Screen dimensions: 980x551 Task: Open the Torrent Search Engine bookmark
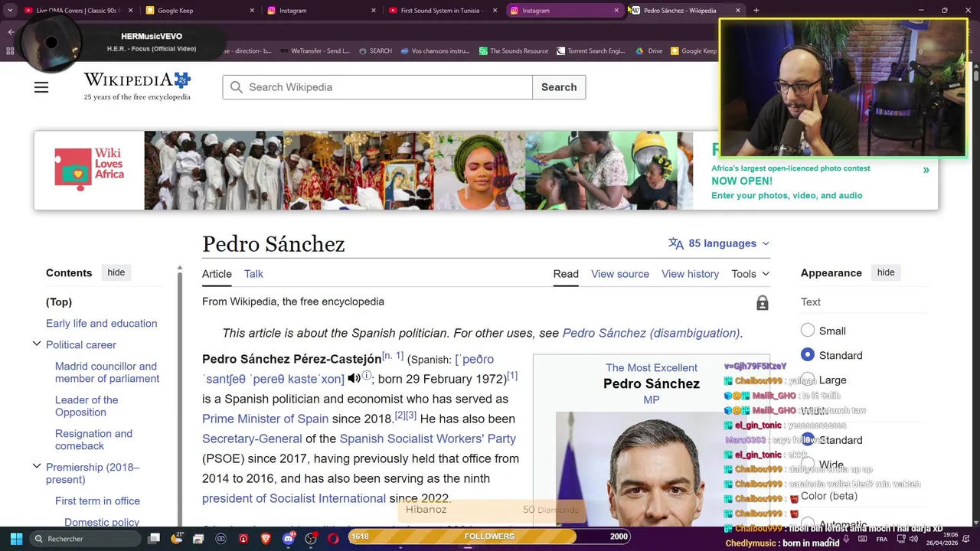[x=590, y=51]
